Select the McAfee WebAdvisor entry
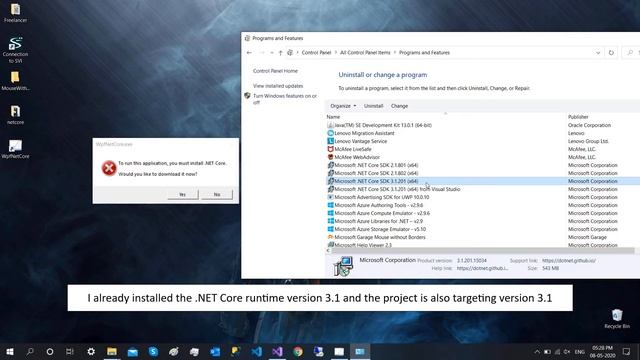The width and height of the screenshot is (640, 360). click(x=357, y=157)
